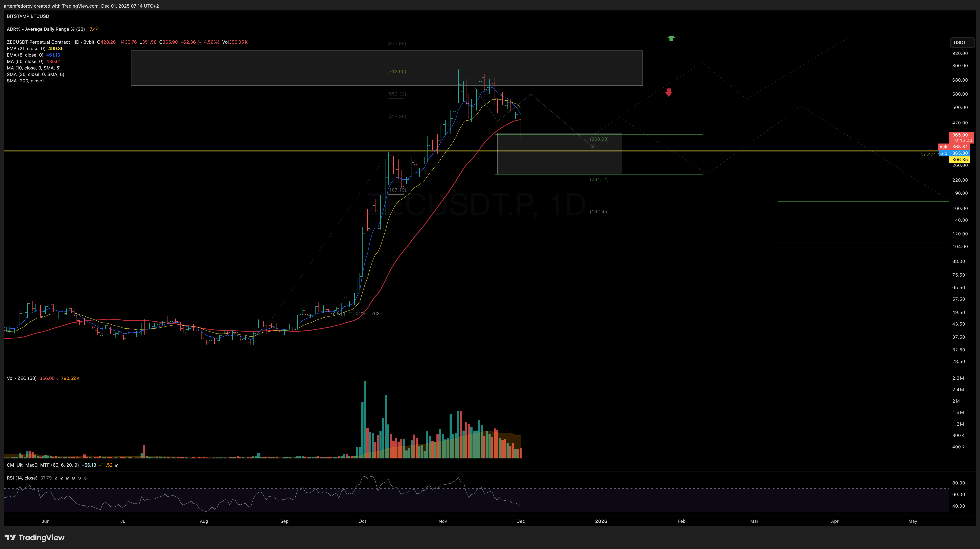The height and width of the screenshot is (549, 980).
Task: Click the May label on time axis
Action: (x=913, y=521)
